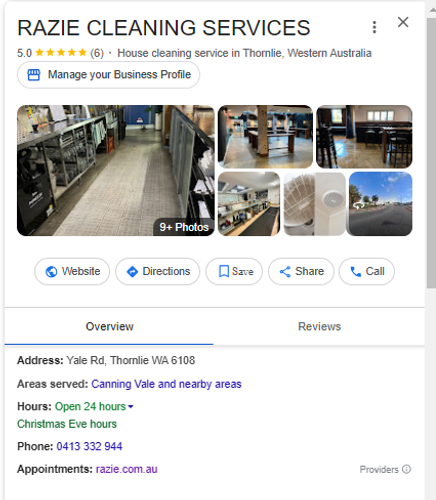Open the 9+ Photos main thumbnail
436x500 pixels.
pos(116,171)
